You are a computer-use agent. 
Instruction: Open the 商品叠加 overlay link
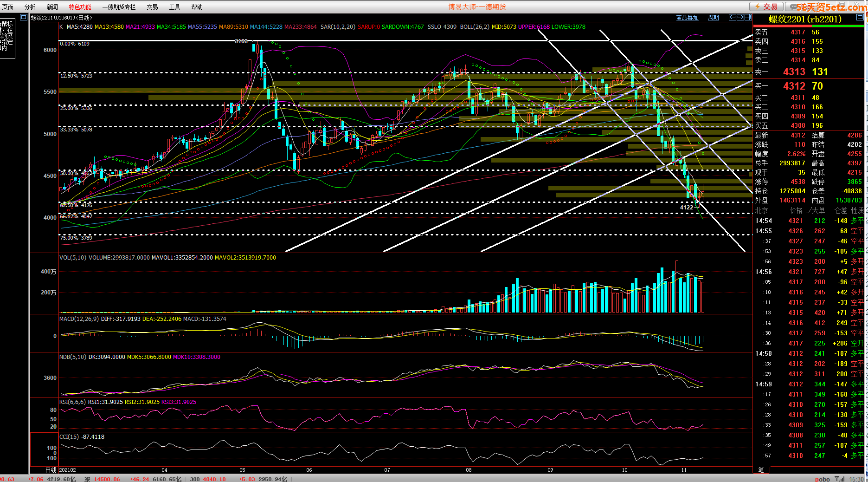[x=687, y=18]
